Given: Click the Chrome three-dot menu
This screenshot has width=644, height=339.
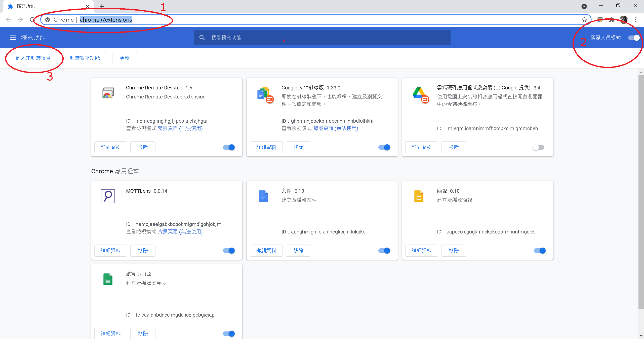Looking at the screenshot, I should tap(636, 20).
